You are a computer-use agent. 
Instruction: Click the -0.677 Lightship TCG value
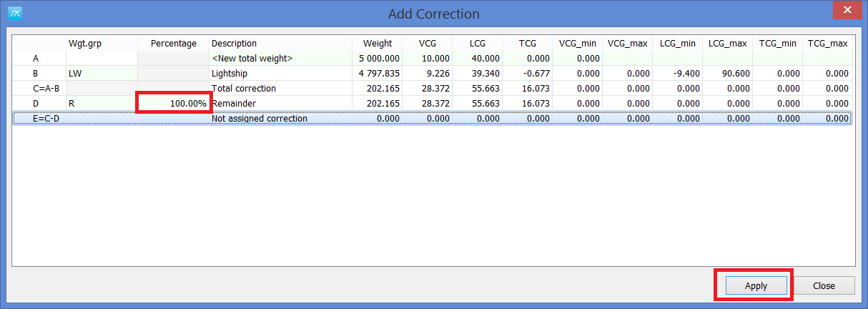[527, 73]
